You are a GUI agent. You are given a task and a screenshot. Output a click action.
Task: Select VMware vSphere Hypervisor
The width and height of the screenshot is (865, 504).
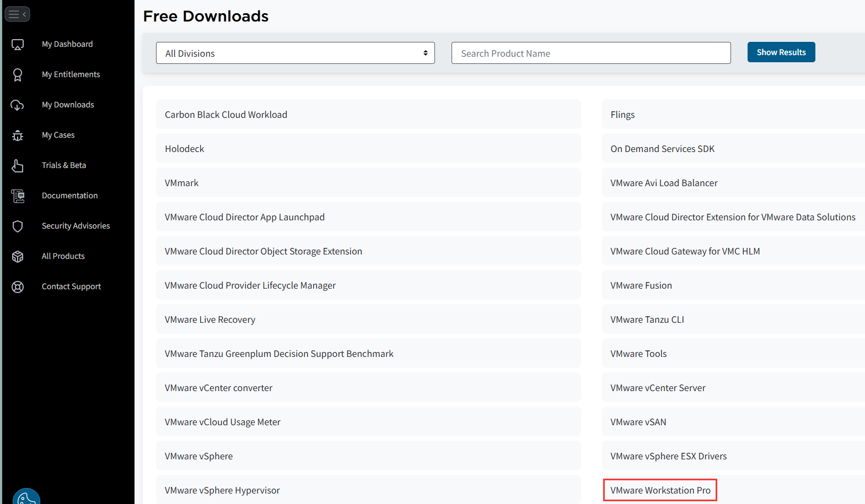pos(368,490)
